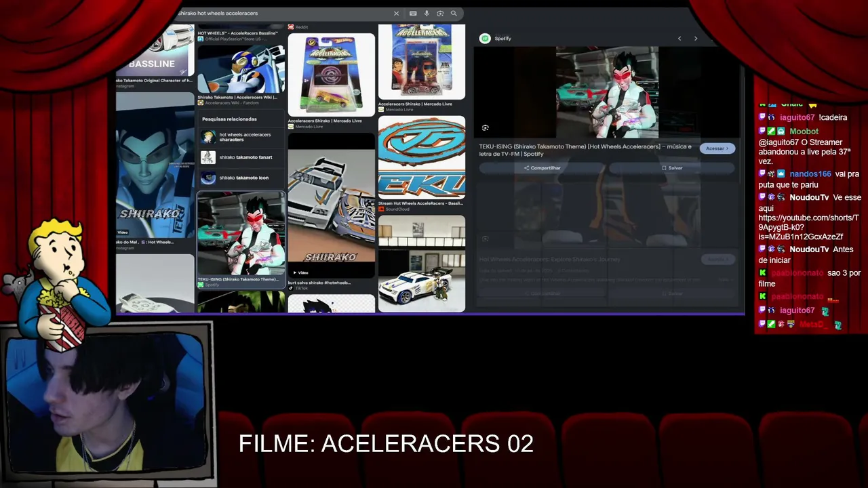Open the white car with figure image result
The image size is (868, 488).
click(x=422, y=264)
